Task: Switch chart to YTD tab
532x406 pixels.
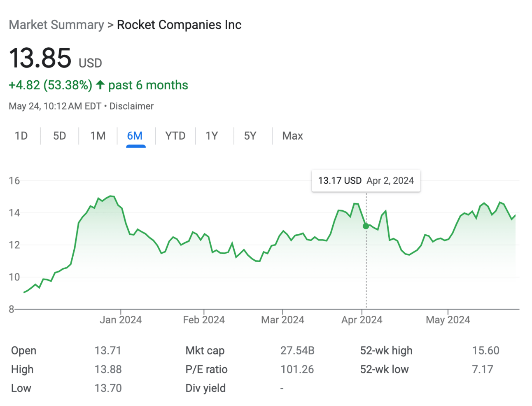Action: [x=175, y=136]
